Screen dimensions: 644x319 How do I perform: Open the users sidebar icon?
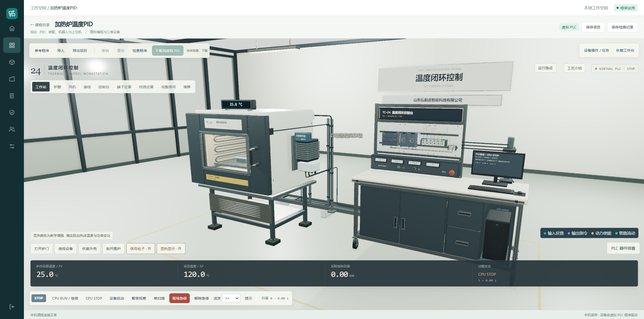pos(12,129)
